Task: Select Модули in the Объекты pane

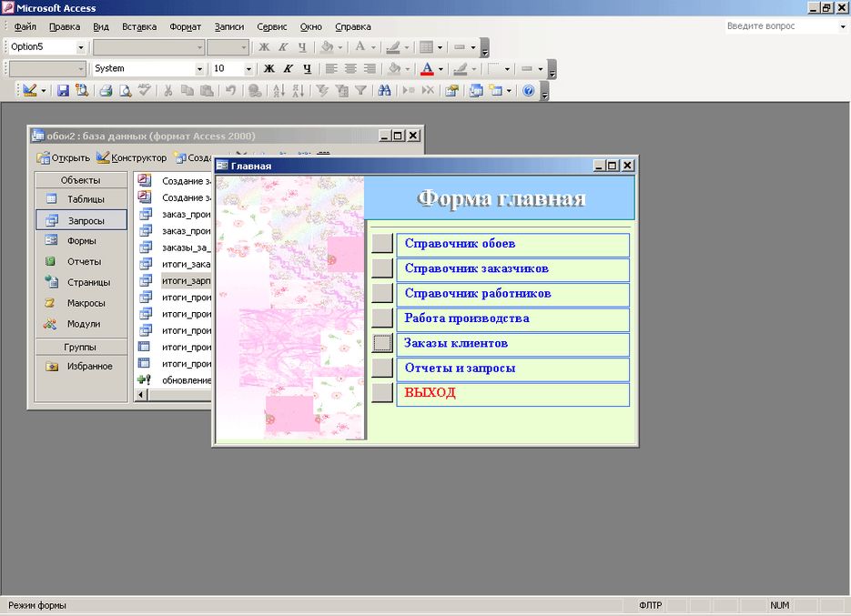Action: tap(81, 323)
